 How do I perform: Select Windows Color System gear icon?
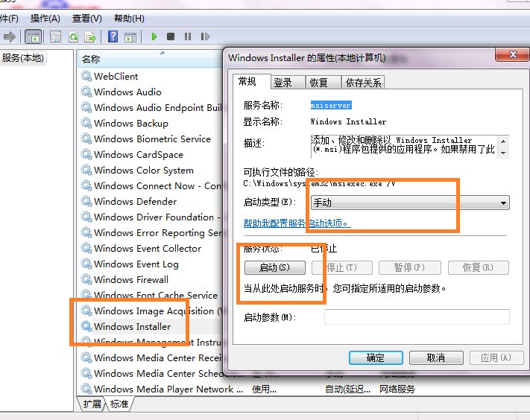86,171
